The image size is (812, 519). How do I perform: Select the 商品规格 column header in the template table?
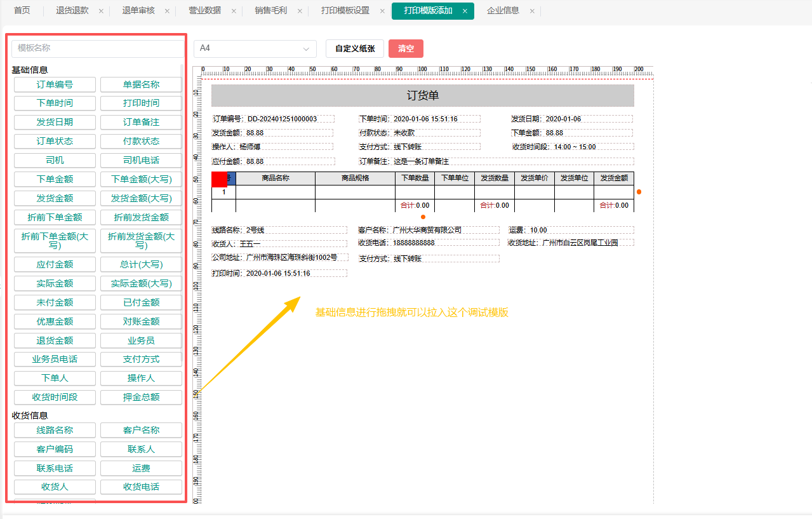coord(355,179)
